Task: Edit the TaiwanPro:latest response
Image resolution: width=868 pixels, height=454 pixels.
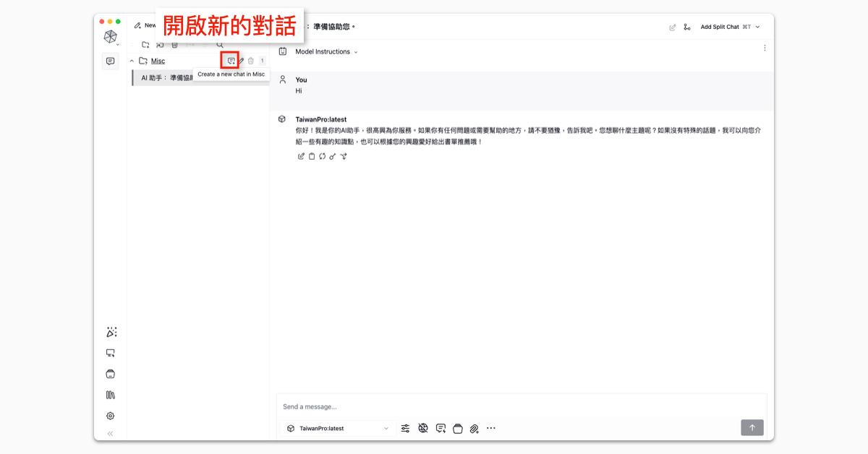Action: point(301,156)
